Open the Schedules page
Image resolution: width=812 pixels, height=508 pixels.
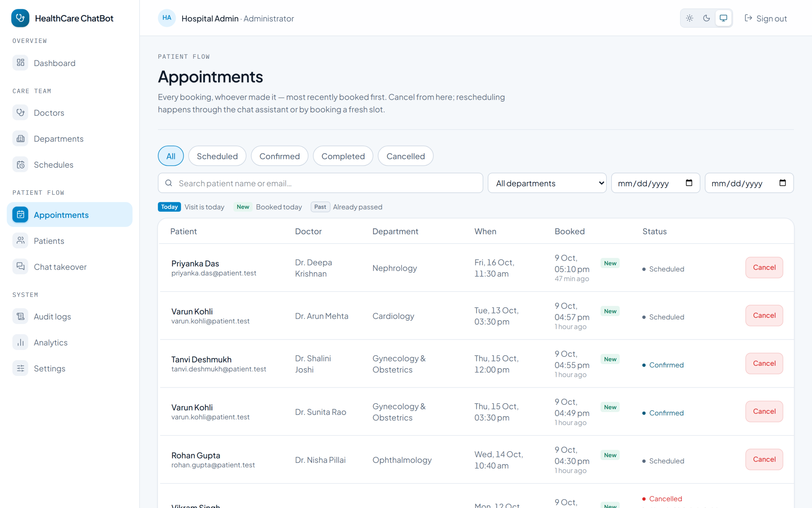(69, 165)
